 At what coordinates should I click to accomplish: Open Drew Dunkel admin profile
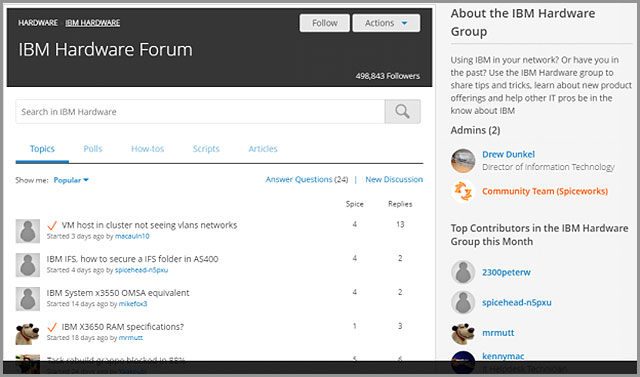(x=508, y=154)
